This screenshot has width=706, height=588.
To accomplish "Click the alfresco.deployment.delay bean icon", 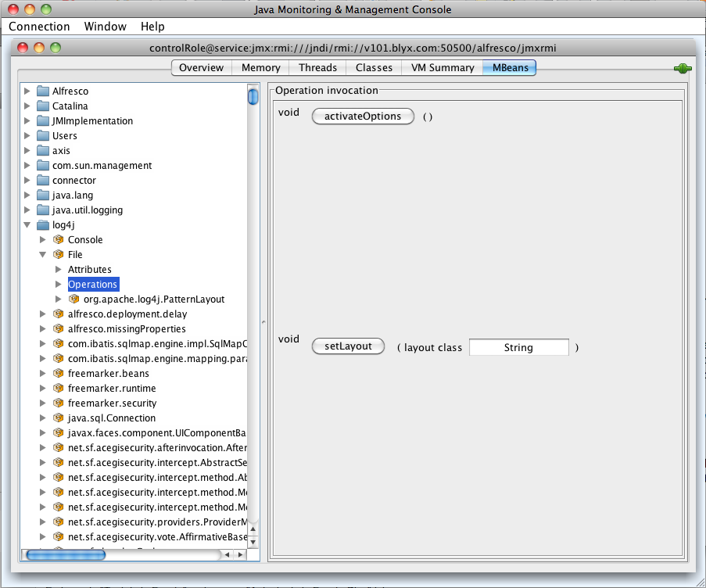I will click(x=58, y=314).
